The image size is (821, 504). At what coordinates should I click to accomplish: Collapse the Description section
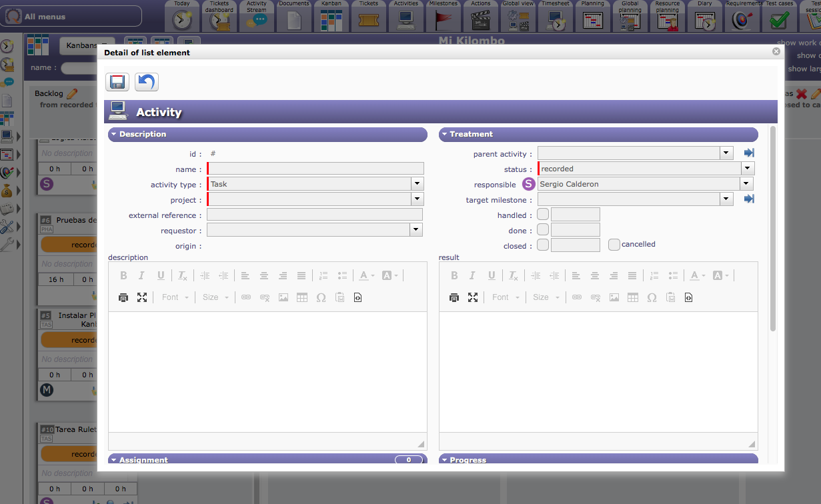pyautogui.click(x=114, y=135)
